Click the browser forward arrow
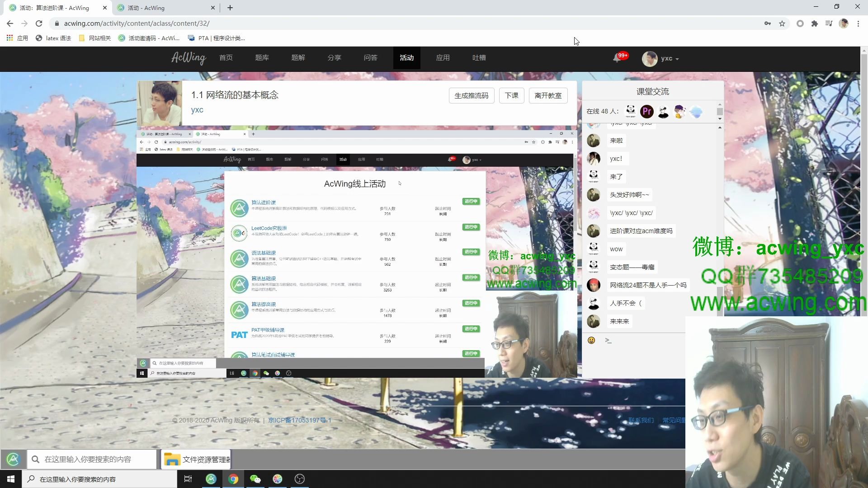Image resolution: width=868 pixels, height=488 pixels. 24,23
